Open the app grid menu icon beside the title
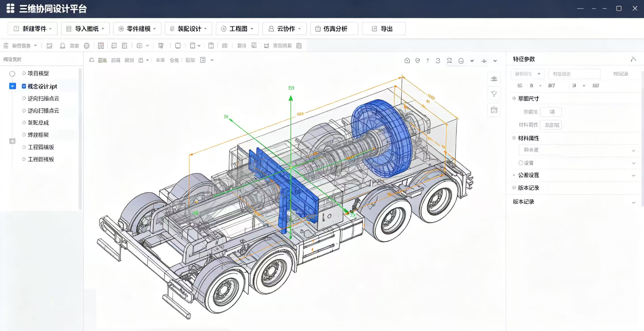 [10, 8]
